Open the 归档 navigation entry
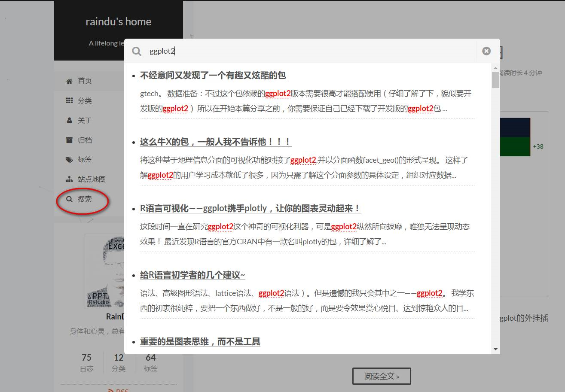Viewport: 565px width, 392px height. (86, 140)
